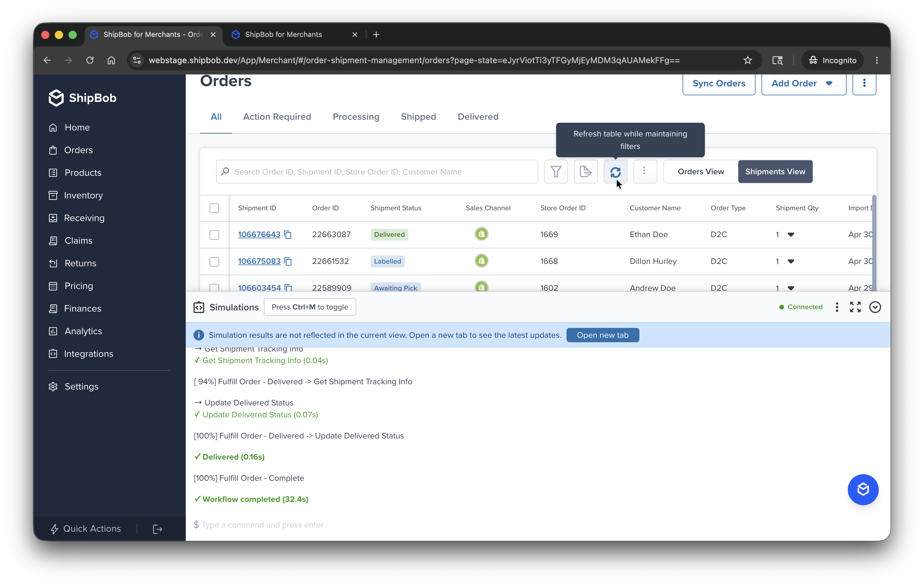Viewport: 924px width, 585px height.
Task: Switch to Shipments View
Action: (775, 172)
